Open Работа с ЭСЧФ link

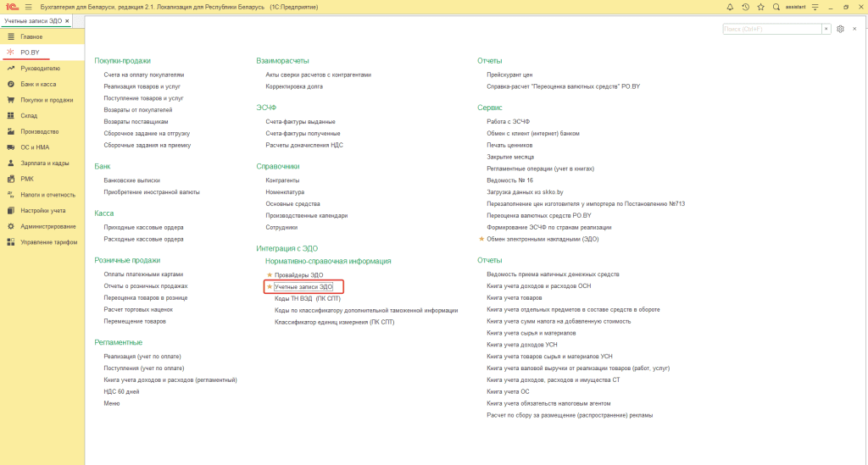click(x=508, y=122)
